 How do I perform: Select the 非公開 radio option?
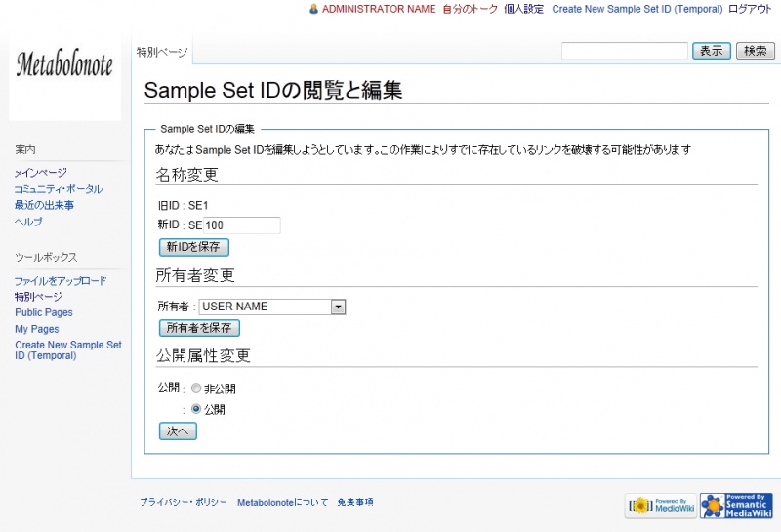pos(196,389)
